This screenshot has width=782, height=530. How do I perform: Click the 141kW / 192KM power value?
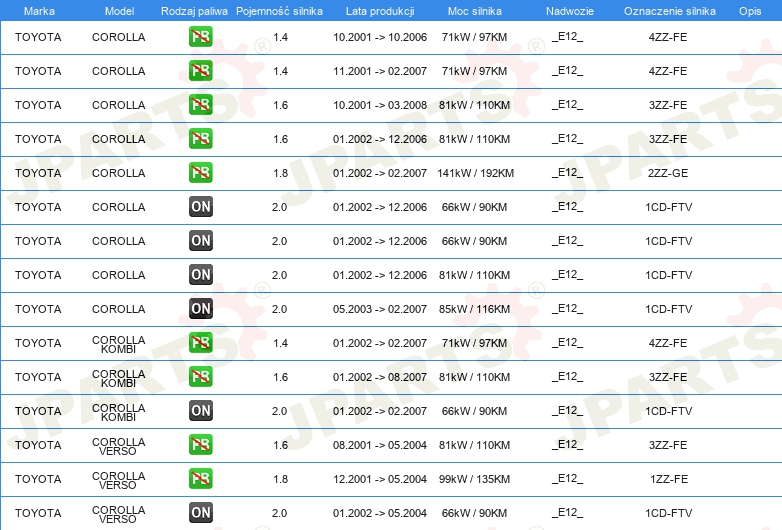click(475, 173)
